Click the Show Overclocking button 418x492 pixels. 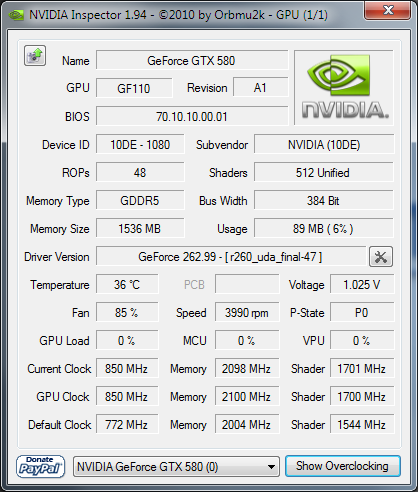[x=343, y=466]
